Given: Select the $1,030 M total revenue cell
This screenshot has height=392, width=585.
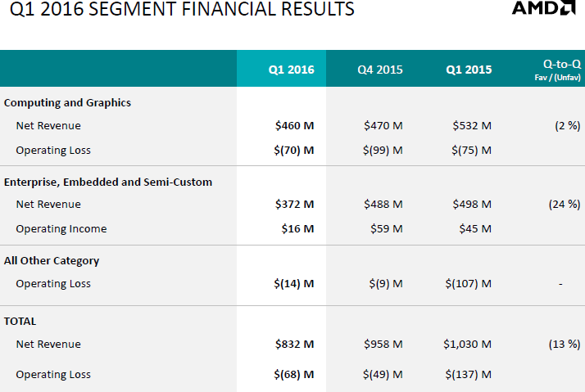Looking at the screenshot, I should [466, 345].
